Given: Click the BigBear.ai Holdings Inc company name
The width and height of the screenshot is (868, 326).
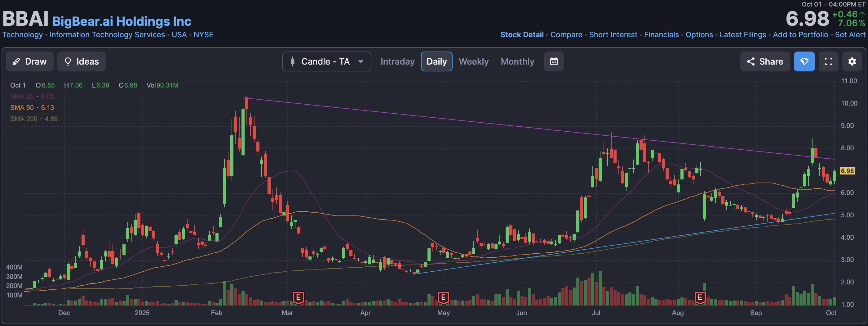Looking at the screenshot, I should pyautogui.click(x=122, y=21).
